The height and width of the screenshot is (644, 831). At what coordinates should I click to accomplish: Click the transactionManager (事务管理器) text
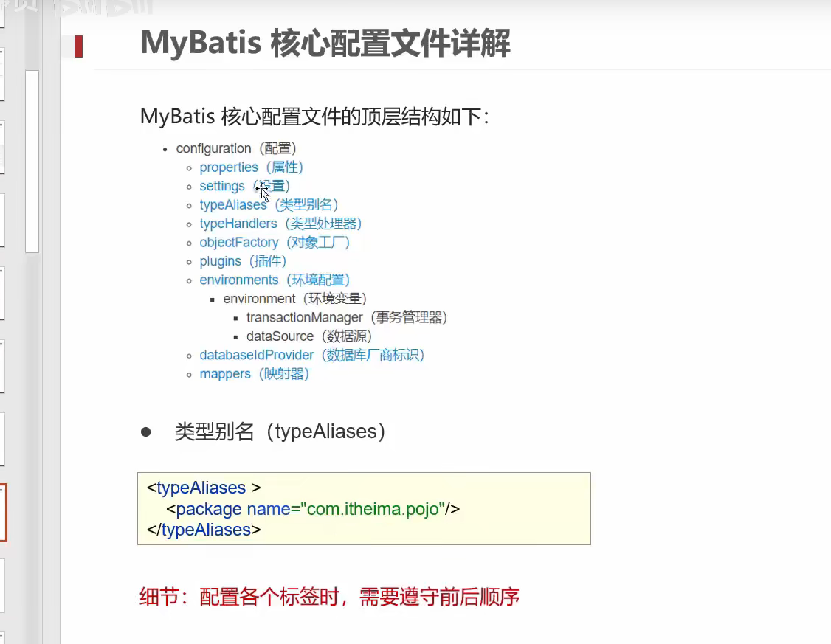347,317
